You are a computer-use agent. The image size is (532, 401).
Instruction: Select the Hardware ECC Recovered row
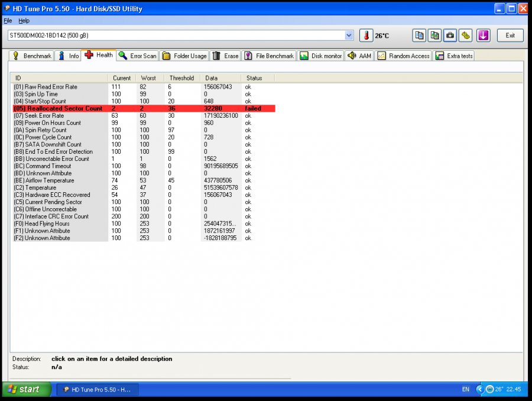[144, 195]
